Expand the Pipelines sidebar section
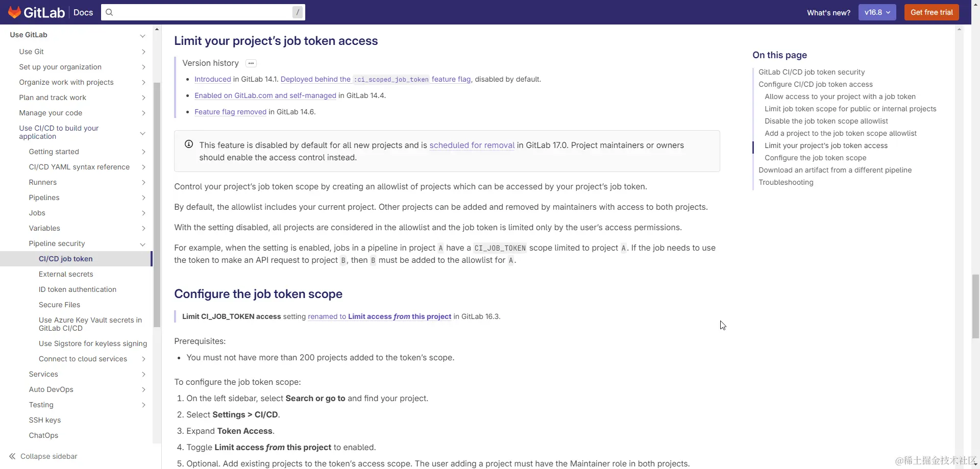980x469 pixels. pyautogui.click(x=143, y=198)
